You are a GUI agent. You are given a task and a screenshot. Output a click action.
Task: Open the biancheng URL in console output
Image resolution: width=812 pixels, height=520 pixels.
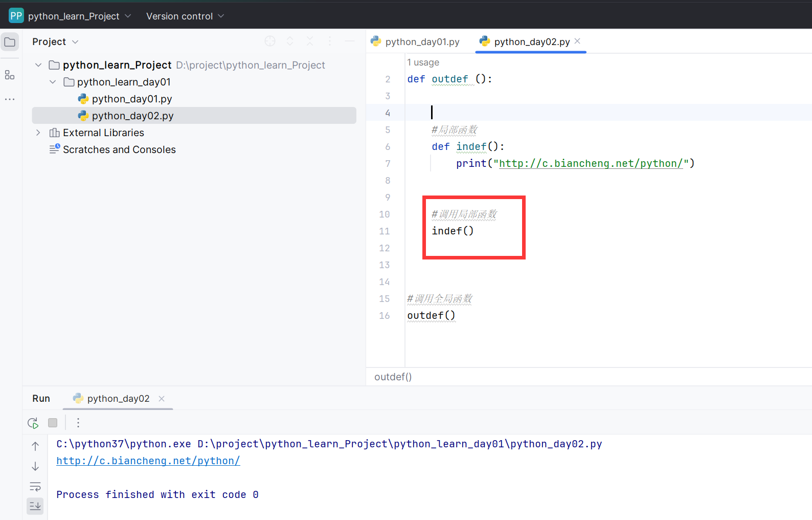(x=148, y=461)
